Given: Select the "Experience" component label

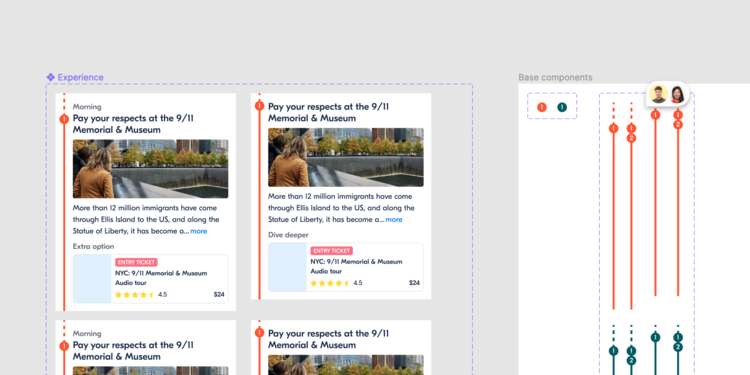Looking at the screenshot, I should point(80,77).
